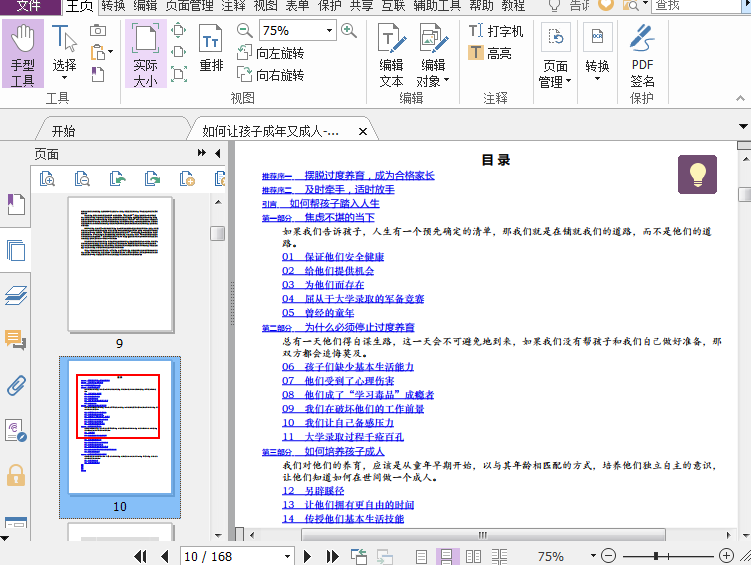Click status bar zoom in plus button
751x565 pixels.
[x=727, y=556]
